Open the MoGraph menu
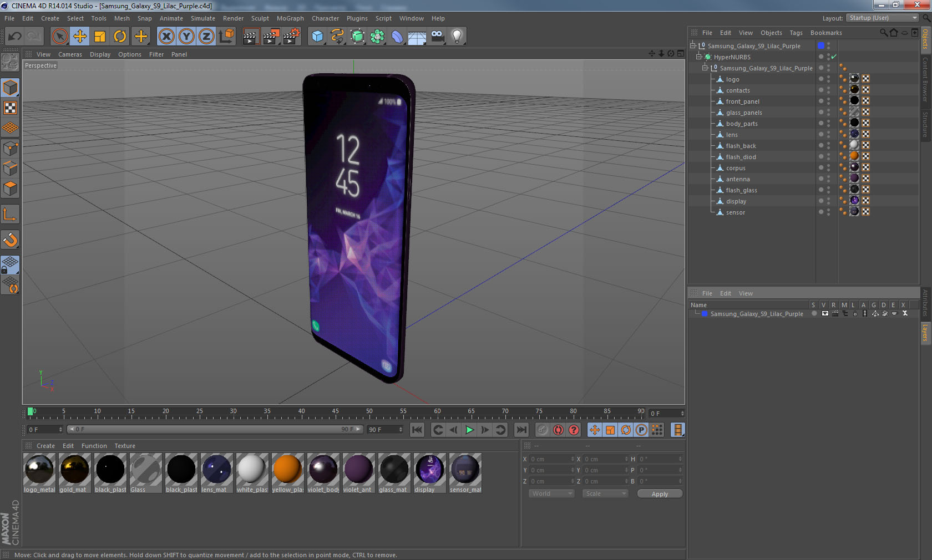This screenshot has width=932, height=560. [x=290, y=18]
